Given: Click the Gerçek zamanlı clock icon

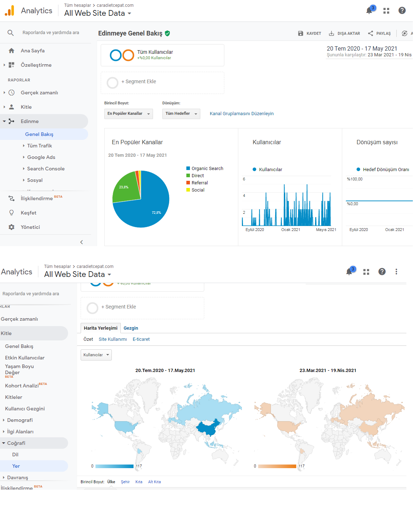Looking at the screenshot, I should click(11, 93).
